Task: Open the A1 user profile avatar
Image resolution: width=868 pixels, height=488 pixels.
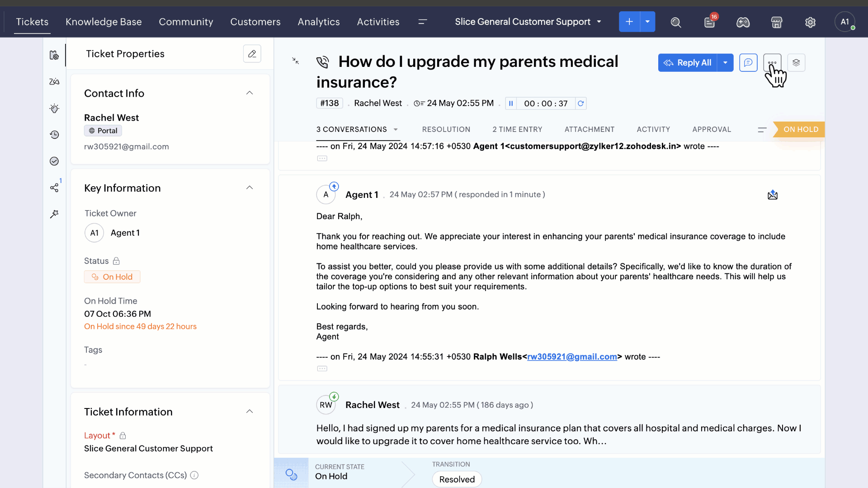Action: [x=845, y=22]
